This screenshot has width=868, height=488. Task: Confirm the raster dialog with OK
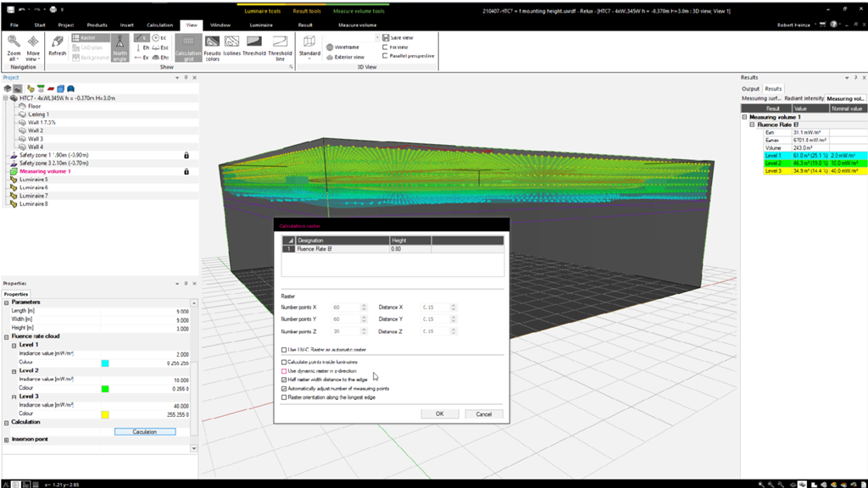439,413
